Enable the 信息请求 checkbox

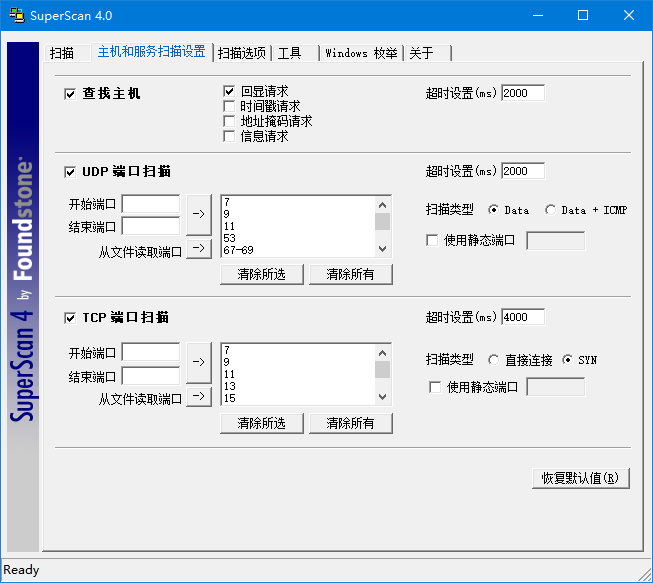tap(229, 136)
